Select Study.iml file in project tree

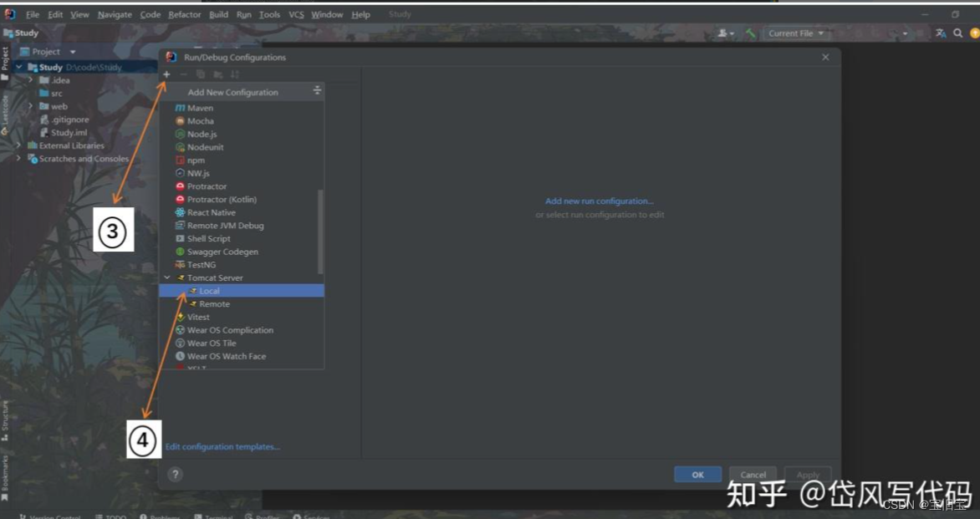pyautogui.click(x=64, y=133)
